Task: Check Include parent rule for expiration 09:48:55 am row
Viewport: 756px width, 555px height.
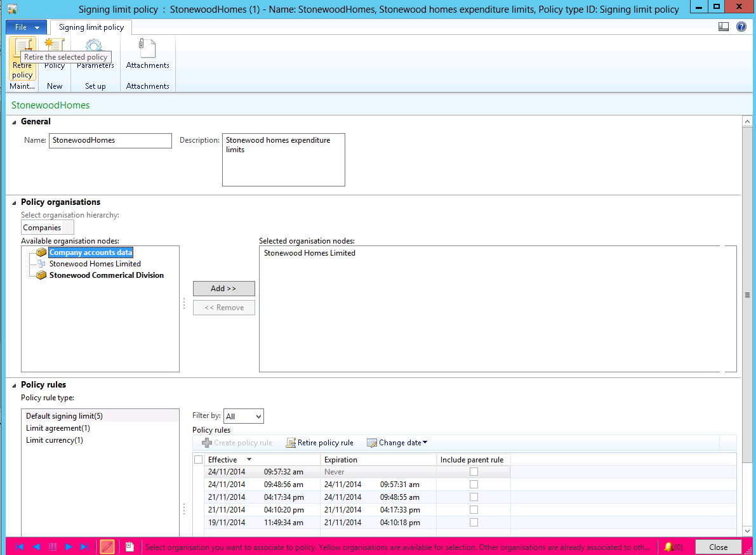Action: click(474, 497)
